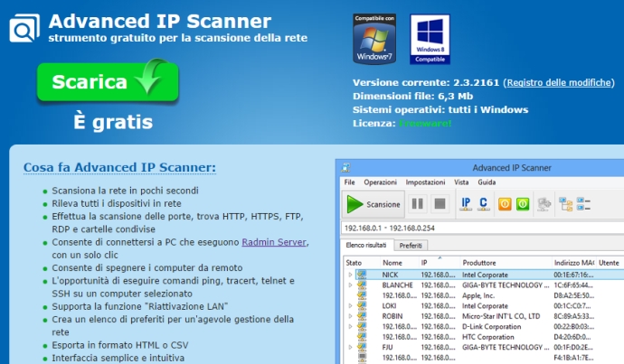Viewport: 624px width, 364px height.
Task: Expand the ROBIN device row
Action: coord(350,316)
